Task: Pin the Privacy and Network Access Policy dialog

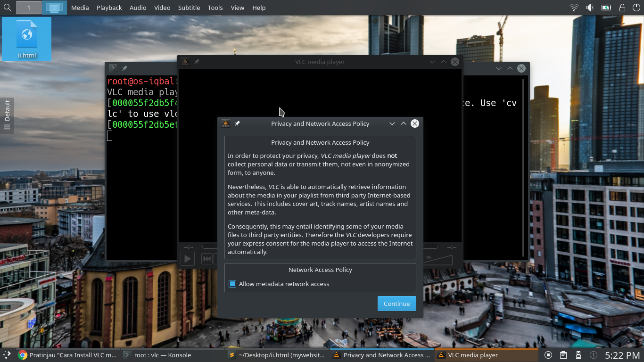Action: point(238,123)
